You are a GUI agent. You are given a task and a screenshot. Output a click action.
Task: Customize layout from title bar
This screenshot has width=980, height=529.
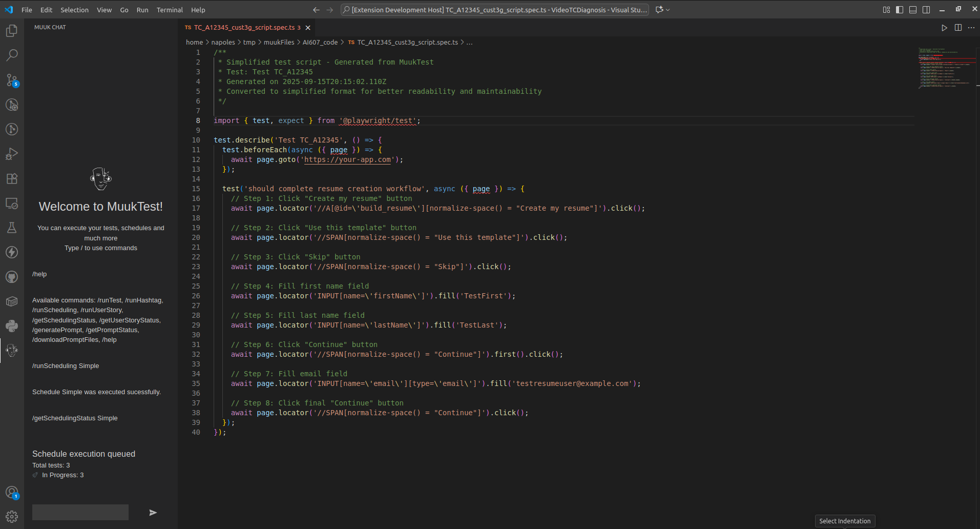(x=886, y=10)
